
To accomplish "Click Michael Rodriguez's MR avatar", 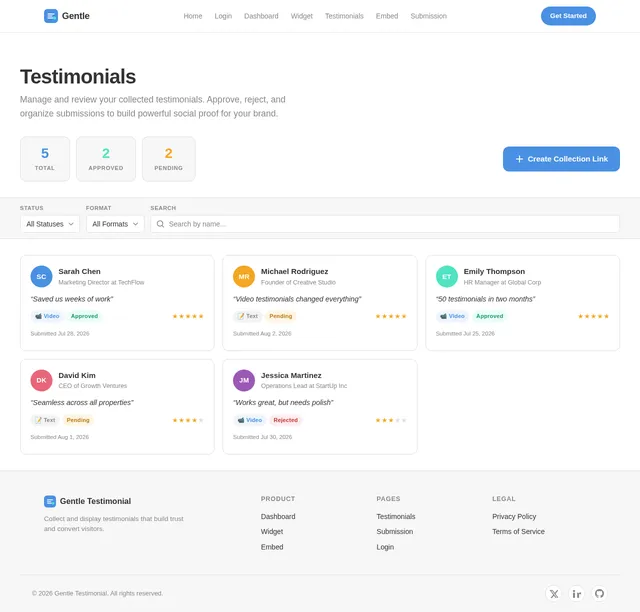I will (244, 276).
